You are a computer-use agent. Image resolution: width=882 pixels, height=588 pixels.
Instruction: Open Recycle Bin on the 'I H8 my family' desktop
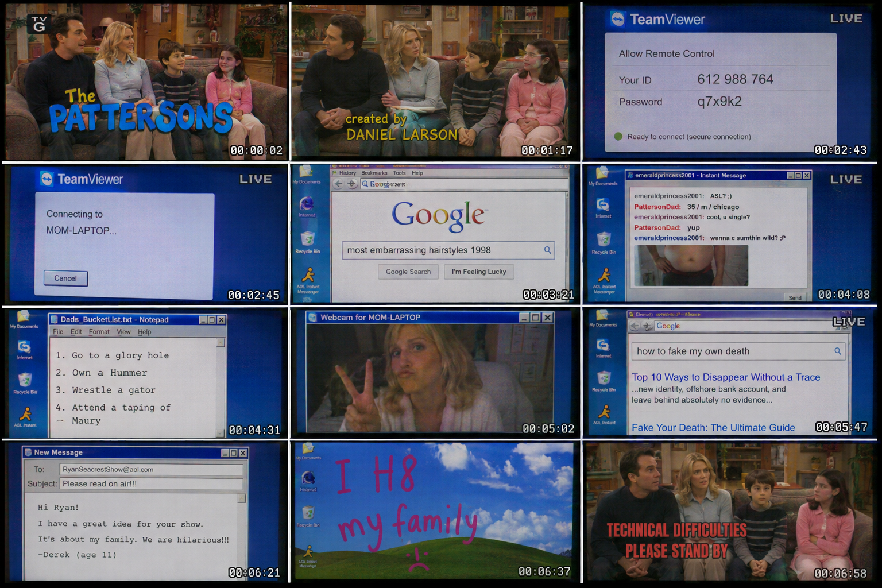coord(308,516)
